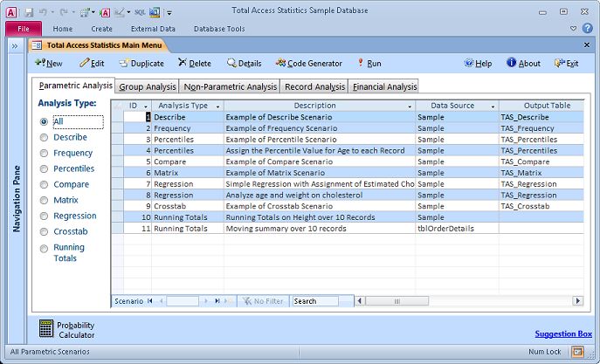Screen dimensions: 600x364
Task: Run the selected scenario
Action: point(369,64)
